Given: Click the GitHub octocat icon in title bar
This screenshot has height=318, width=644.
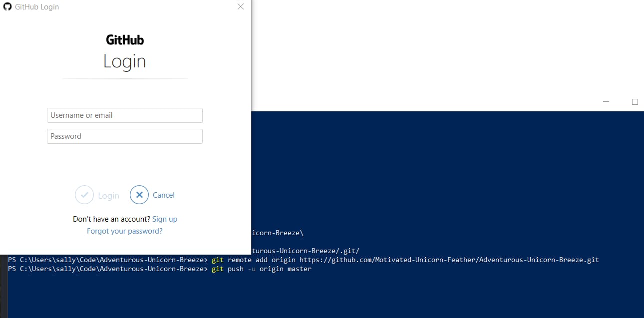Looking at the screenshot, I should coord(7,7).
